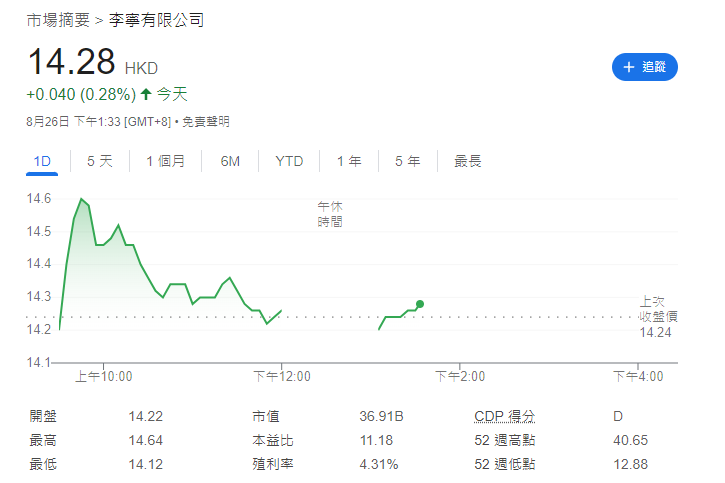
Task: Click the CDP 得分 label link
Action: coord(504,416)
